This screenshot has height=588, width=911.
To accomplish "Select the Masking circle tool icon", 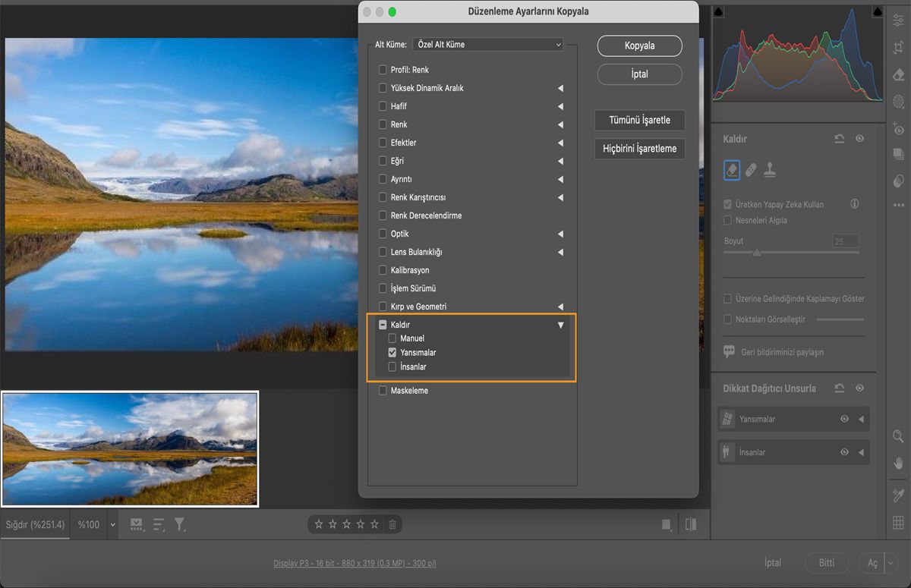I will point(899,101).
